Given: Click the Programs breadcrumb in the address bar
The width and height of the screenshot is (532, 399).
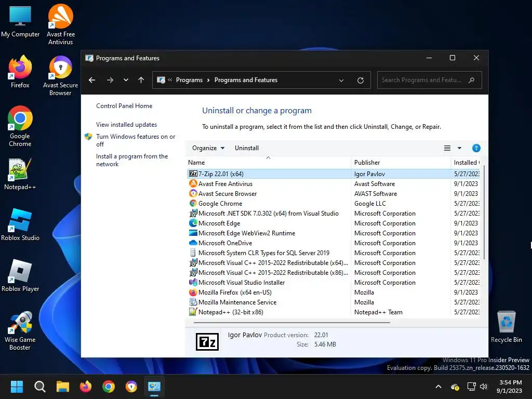Looking at the screenshot, I should [189, 80].
